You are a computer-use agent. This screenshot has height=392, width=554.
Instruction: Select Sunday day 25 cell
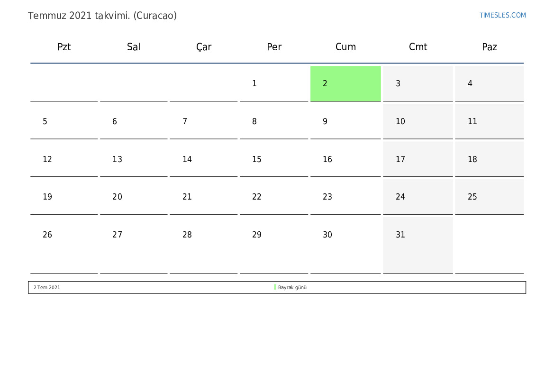pos(490,197)
